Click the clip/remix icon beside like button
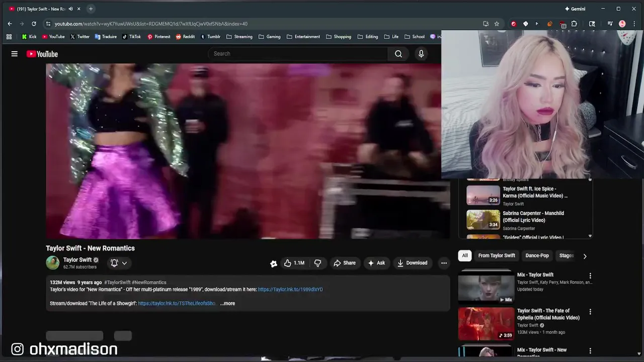The width and height of the screenshot is (644, 362). (x=273, y=263)
